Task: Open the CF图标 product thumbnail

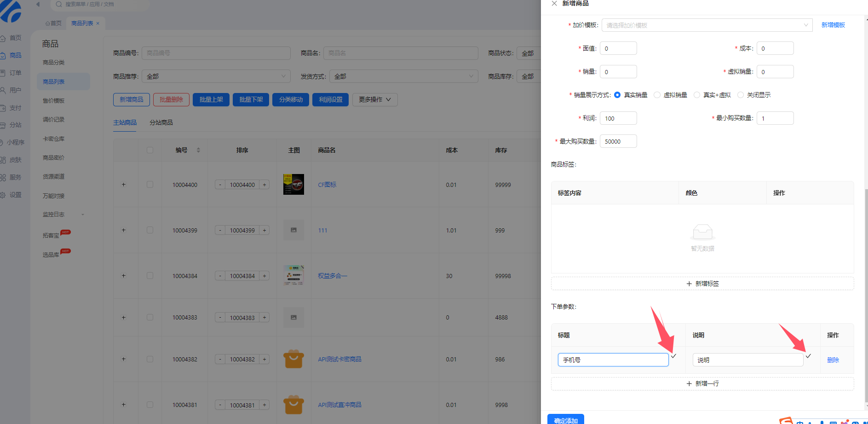Action: click(293, 185)
